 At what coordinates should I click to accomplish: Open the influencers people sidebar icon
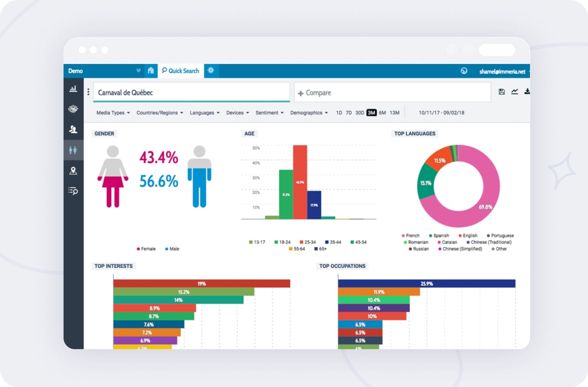coord(73,129)
